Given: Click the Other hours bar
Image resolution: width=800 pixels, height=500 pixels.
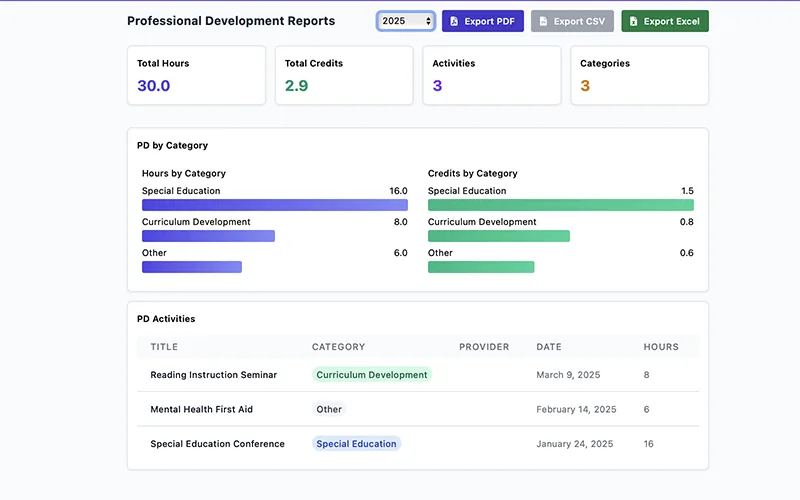Looking at the screenshot, I should (192, 267).
